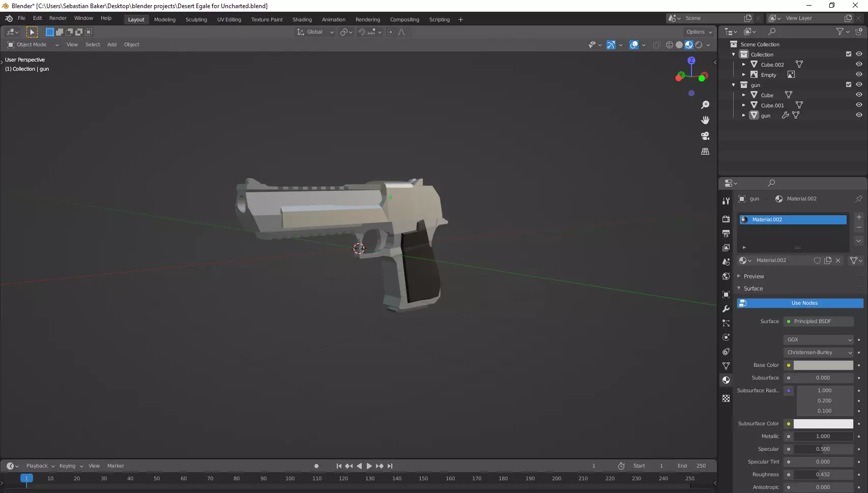The image size is (868, 493).
Task: Unlink Material.002 with X icon
Action: tap(838, 260)
